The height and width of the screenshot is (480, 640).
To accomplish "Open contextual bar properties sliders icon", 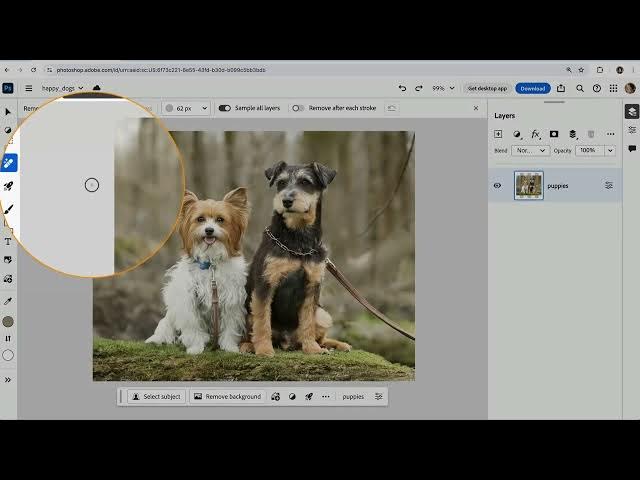I will click(x=379, y=397).
